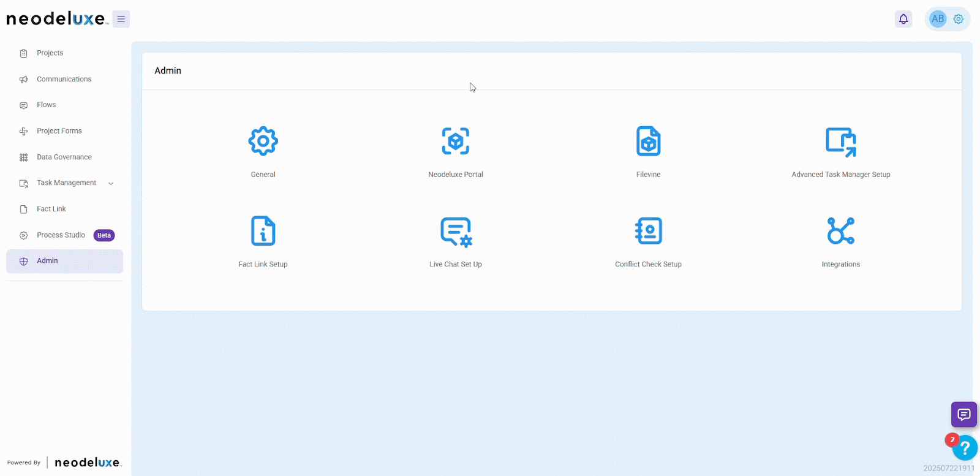The width and height of the screenshot is (980, 476).
Task: Click the Live Chat Set Up label
Action: (456, 265)
